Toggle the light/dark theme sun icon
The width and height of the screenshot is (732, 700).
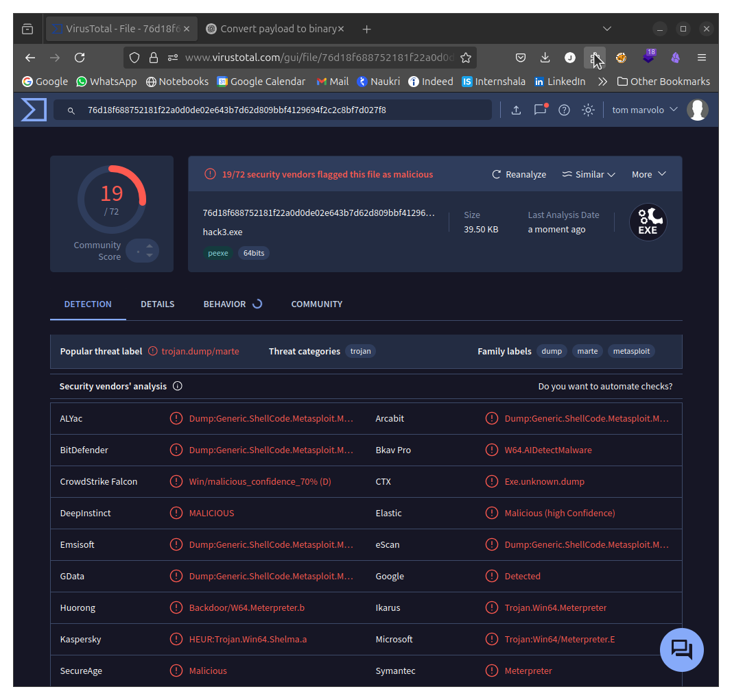[588, 110]
